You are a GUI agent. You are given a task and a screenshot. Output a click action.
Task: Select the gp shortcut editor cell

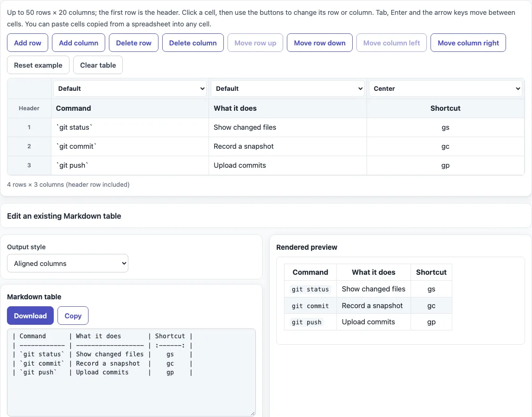(445, 165)
